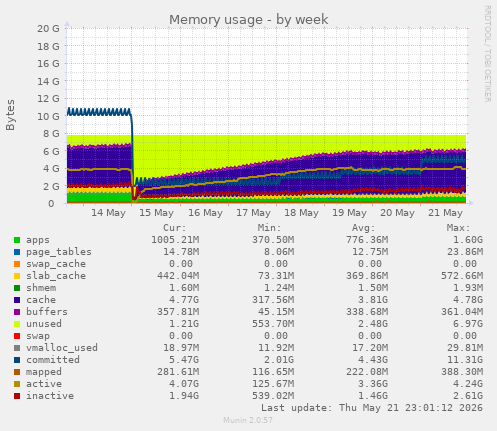497x431 pixels.
Task: Click the page_tables blue legend swatch
Action: pyautogui.click(x=17, y=252)
